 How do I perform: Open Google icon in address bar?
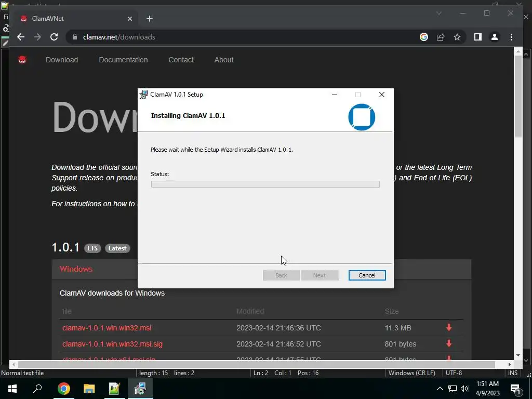coord(424,37)
